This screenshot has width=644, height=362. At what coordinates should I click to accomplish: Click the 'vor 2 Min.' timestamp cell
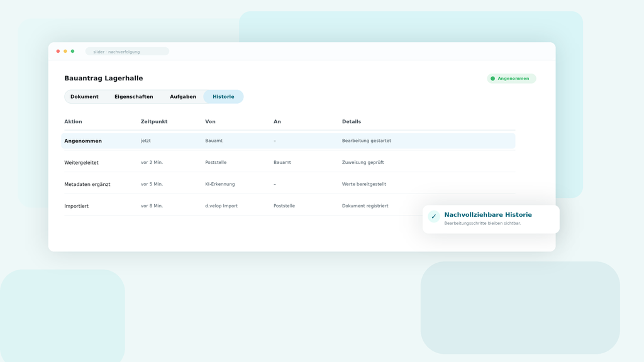point(152,163)
